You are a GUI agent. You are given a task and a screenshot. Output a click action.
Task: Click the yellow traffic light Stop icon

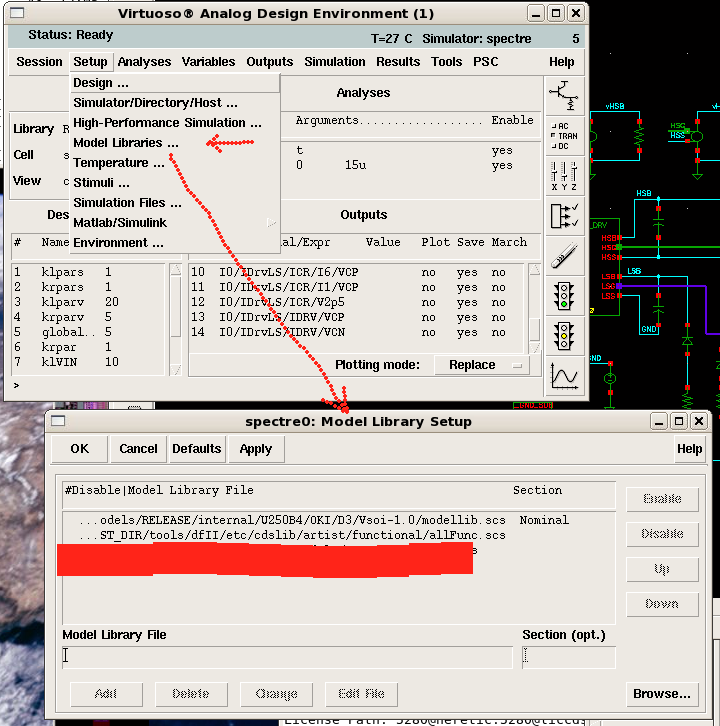pos(564,336)
